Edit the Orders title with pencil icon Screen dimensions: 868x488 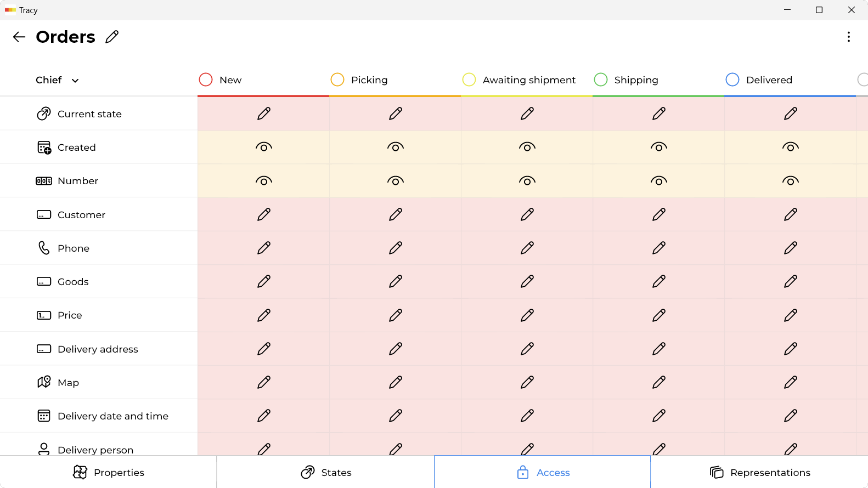[112, 37]
